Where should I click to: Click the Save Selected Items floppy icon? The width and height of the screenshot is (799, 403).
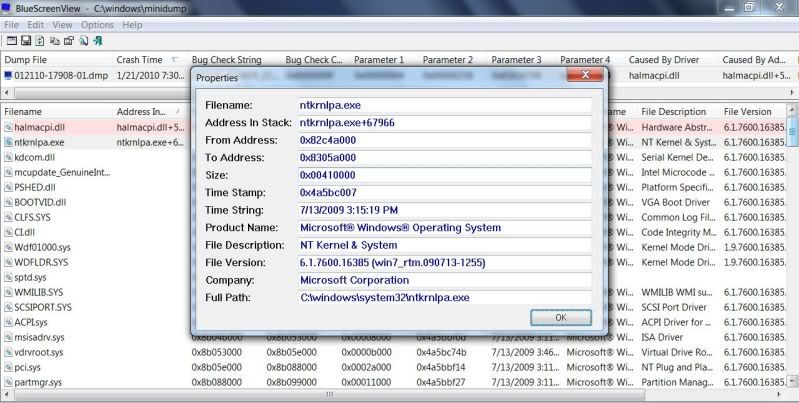point(25,41)
